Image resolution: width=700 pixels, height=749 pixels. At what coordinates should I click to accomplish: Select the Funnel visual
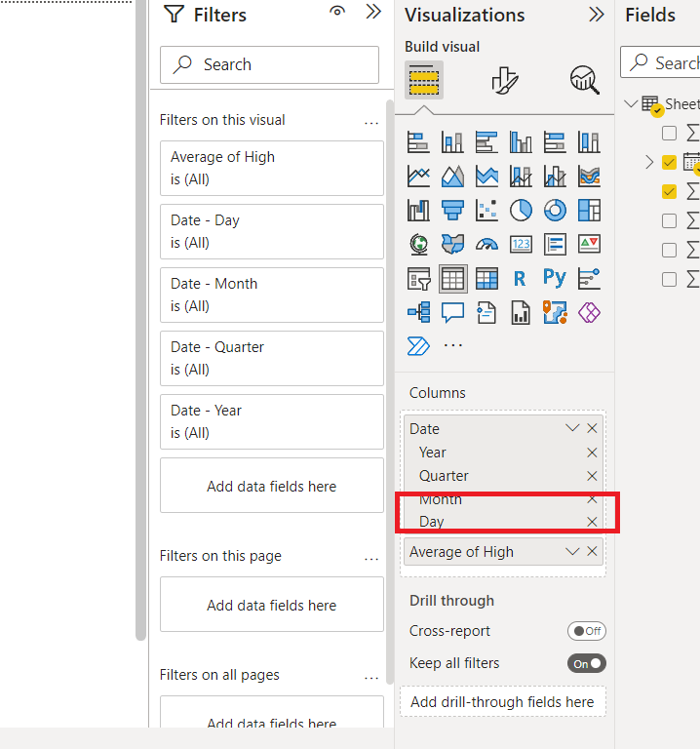pyautogui.click(x=452, y=211)
